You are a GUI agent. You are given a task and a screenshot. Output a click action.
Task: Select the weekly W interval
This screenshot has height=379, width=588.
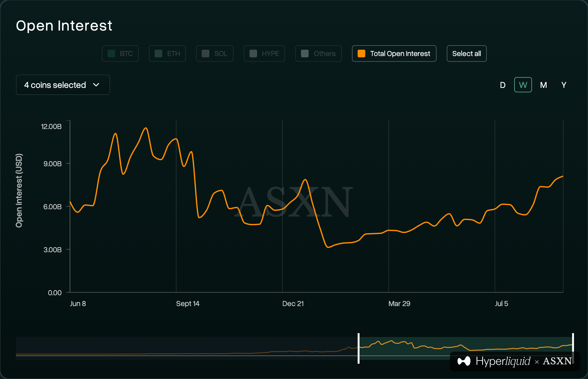(523, 85)
